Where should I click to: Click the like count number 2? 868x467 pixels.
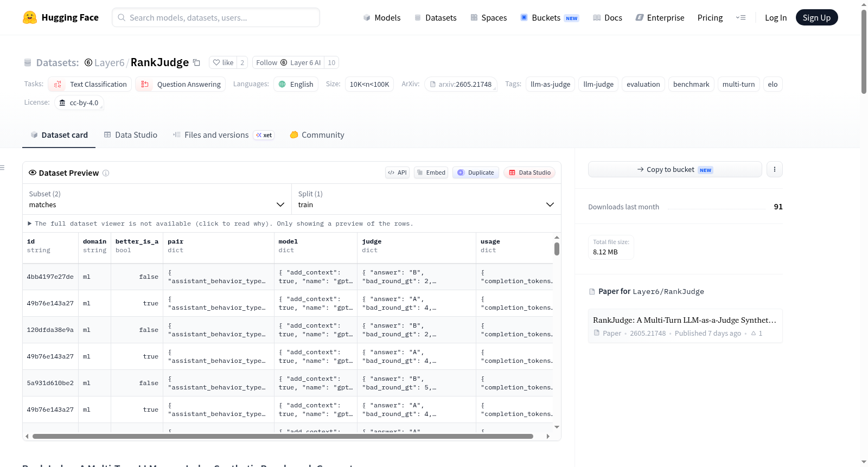point(242,62)
